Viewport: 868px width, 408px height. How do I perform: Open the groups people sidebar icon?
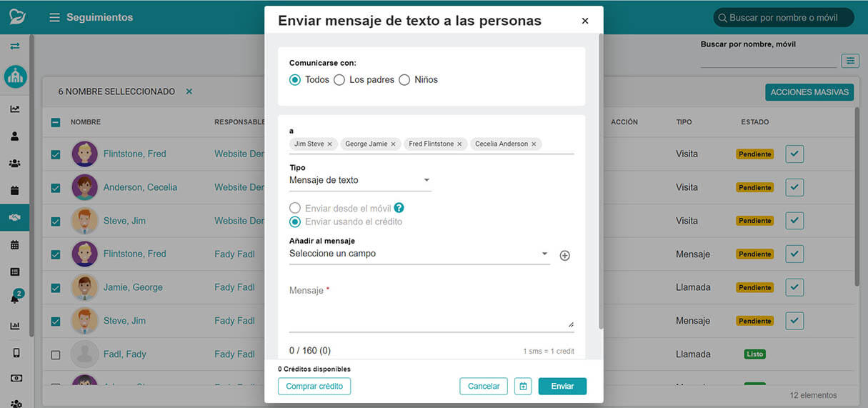coord(15,163)
